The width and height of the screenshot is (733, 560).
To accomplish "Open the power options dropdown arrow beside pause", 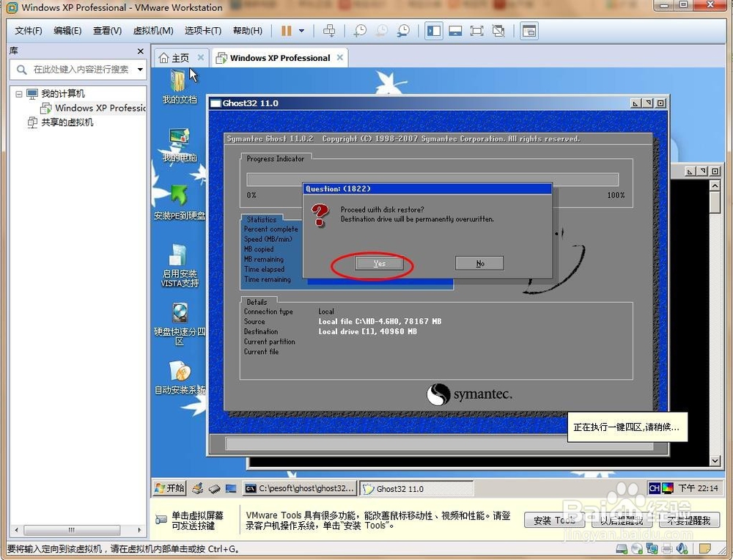I will (301, 31).
